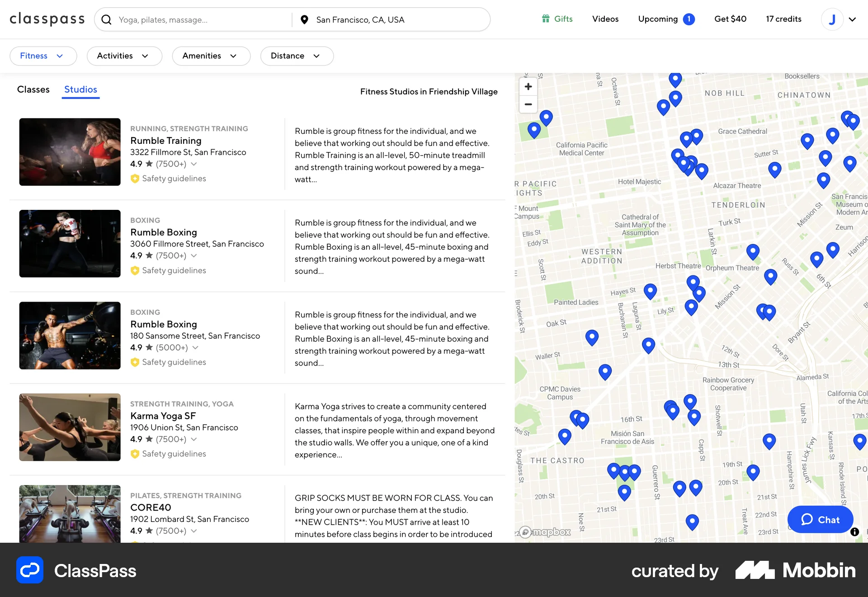Open Safety guidelines for Rumble Training
The width and height of the screenshot is (868, 597).
click(x=168, y=178)
